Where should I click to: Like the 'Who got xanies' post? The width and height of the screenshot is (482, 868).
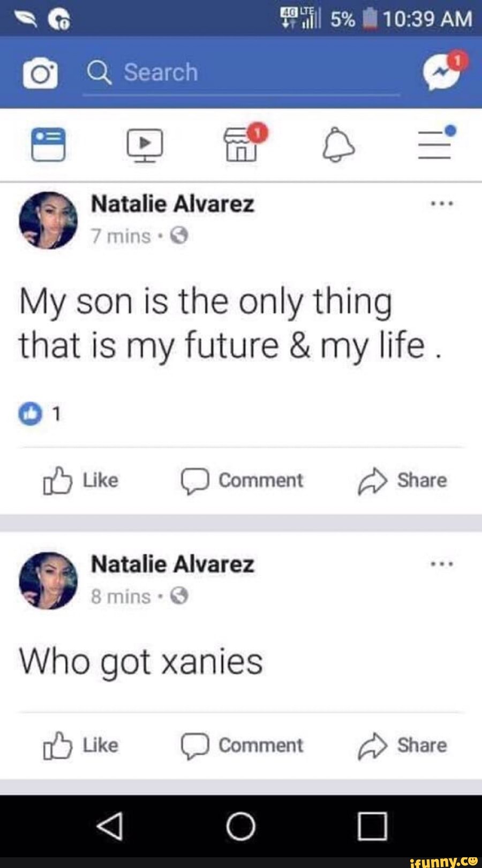click(80, 745)
